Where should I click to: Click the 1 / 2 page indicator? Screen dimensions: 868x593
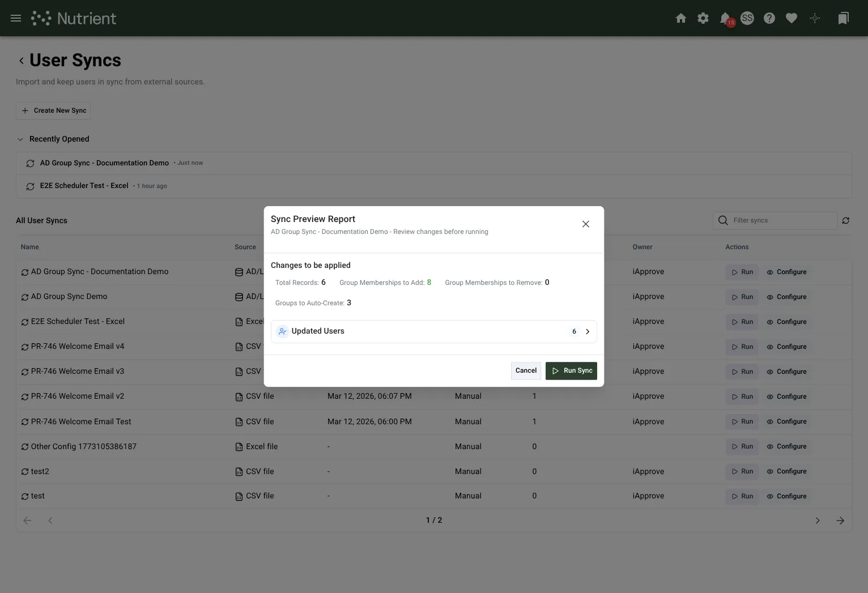434,521
